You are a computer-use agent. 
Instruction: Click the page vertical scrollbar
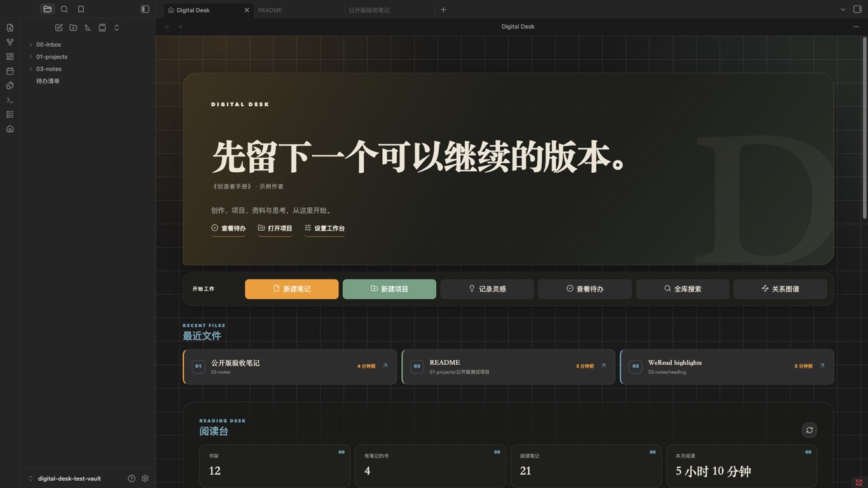click(864, 129)
